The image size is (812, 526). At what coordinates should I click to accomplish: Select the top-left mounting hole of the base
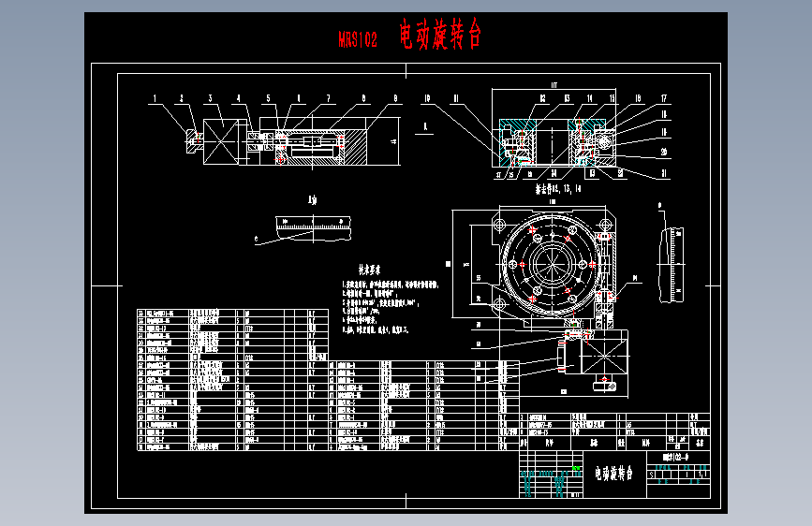[x=499, y=226]
